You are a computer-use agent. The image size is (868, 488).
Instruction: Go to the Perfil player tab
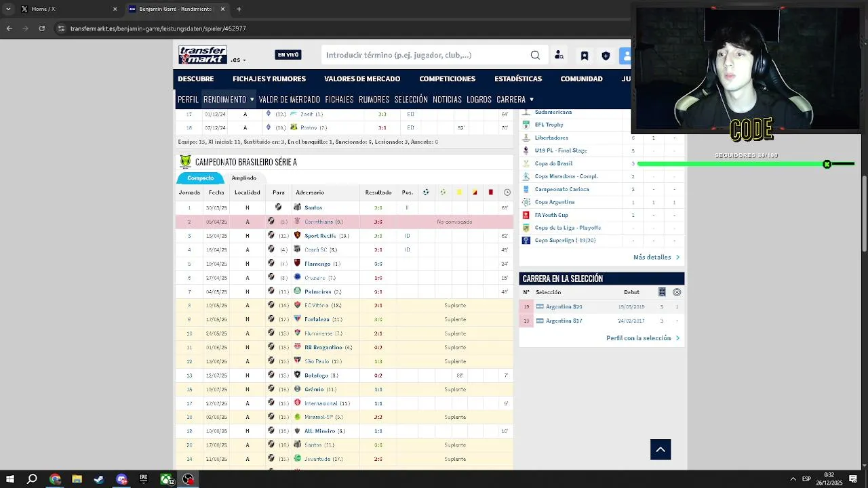(188, 100)
